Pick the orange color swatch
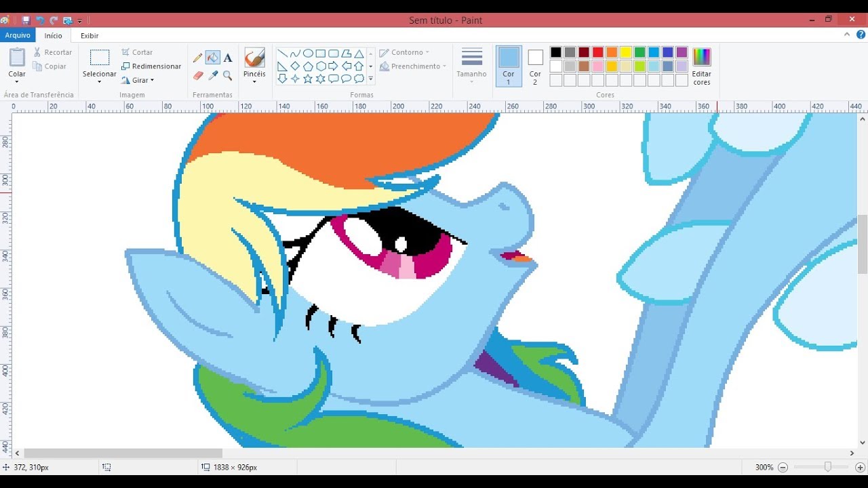 (612, 52)
